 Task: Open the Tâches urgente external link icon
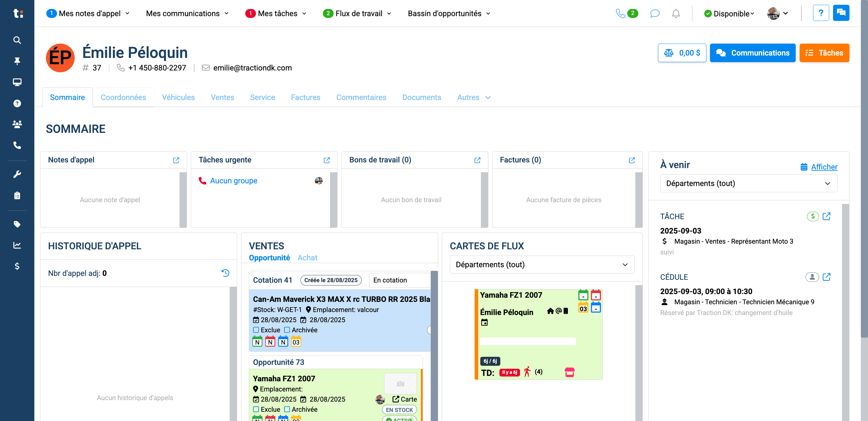pos(326,160)
